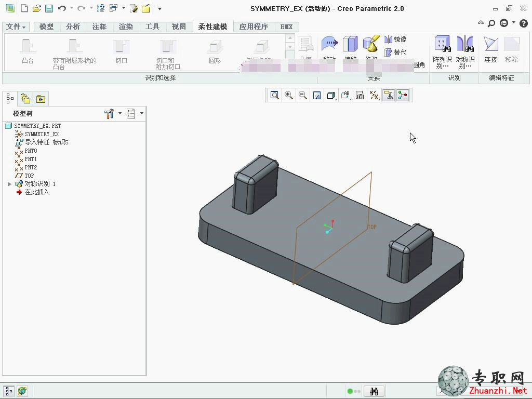Switch to the 渲染 (Render) ribbon tab
532x399 pixels.
(x=126, y=26)
